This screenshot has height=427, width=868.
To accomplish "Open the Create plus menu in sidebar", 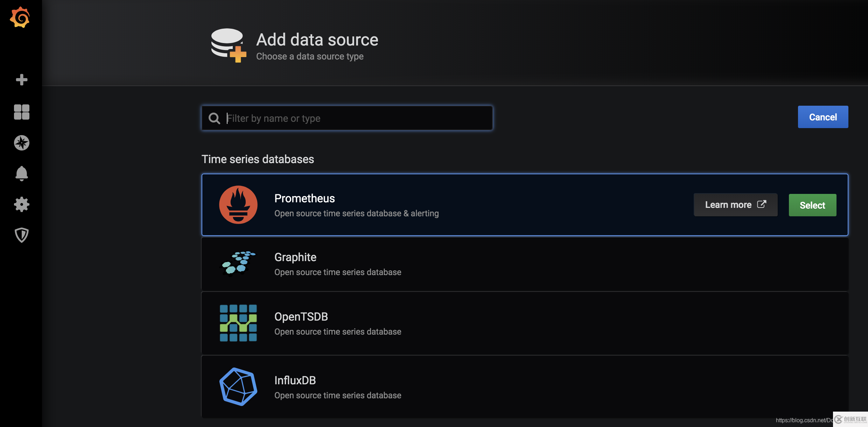I will point(21,80).
